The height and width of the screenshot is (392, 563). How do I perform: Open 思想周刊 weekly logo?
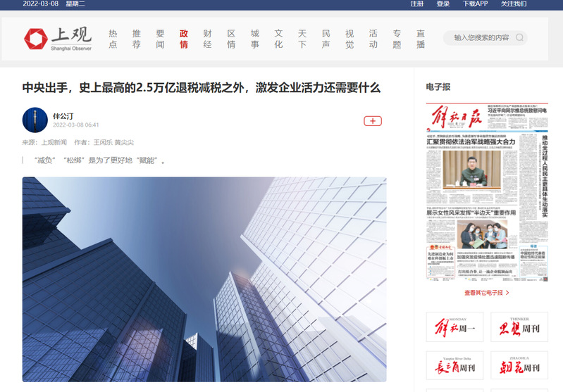(519, 327)
